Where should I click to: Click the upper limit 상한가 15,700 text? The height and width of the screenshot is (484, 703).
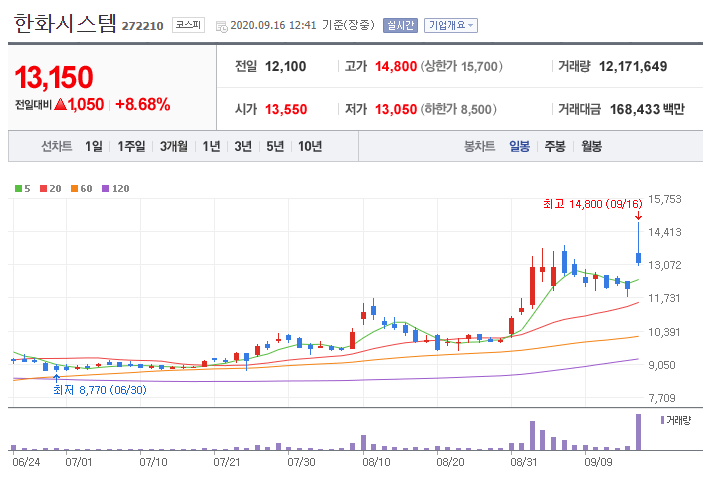461,66
